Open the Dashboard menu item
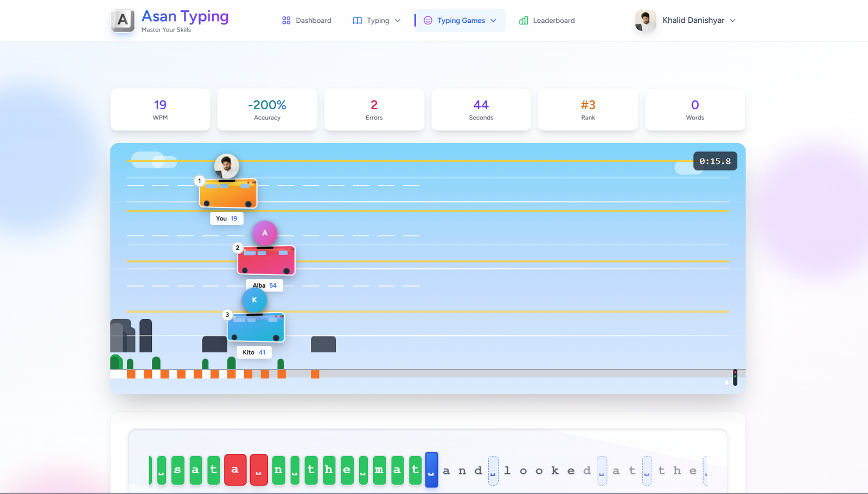 click(307, 21)
